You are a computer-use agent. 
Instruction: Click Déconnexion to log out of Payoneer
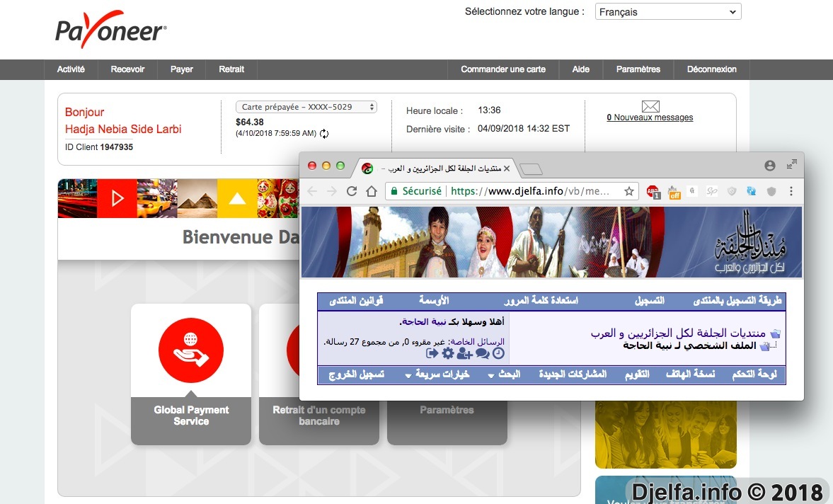[x=711, y=69]
